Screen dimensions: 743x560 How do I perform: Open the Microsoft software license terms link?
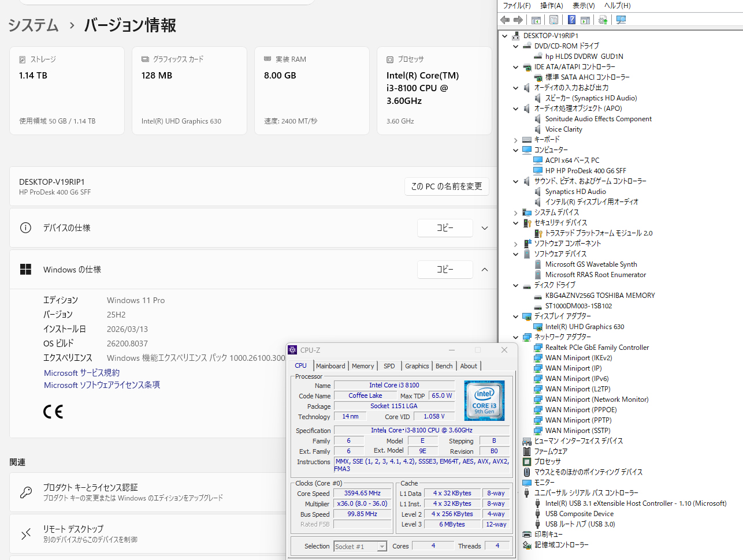coord(102,385)
